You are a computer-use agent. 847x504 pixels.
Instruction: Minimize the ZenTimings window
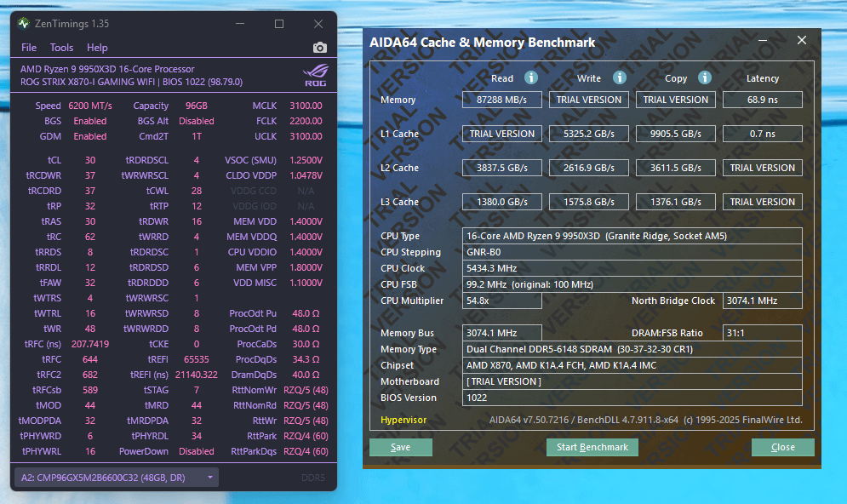pos(240,24)
